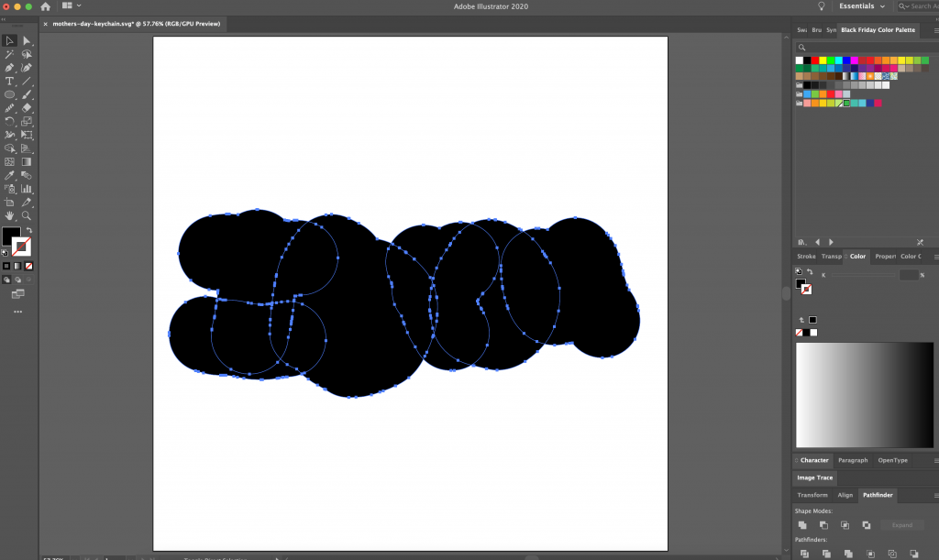939x560 pixels.
Task: Open the Swatches panel options menu
Action: tap(935, 30)
